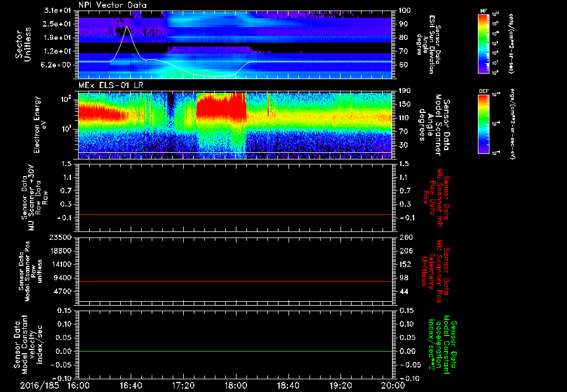Select the 17:20 time tick label
The image size is (567, 392).
pos(183,385)
